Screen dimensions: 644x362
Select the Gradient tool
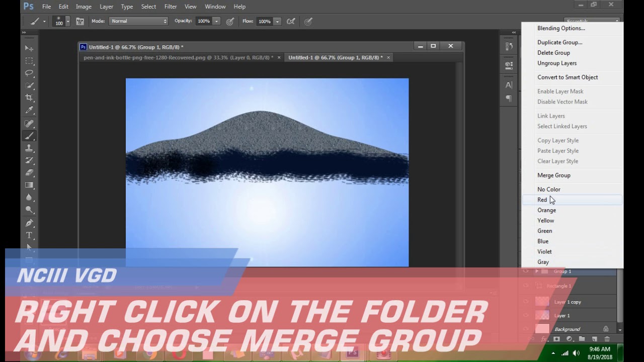point(29,185)
